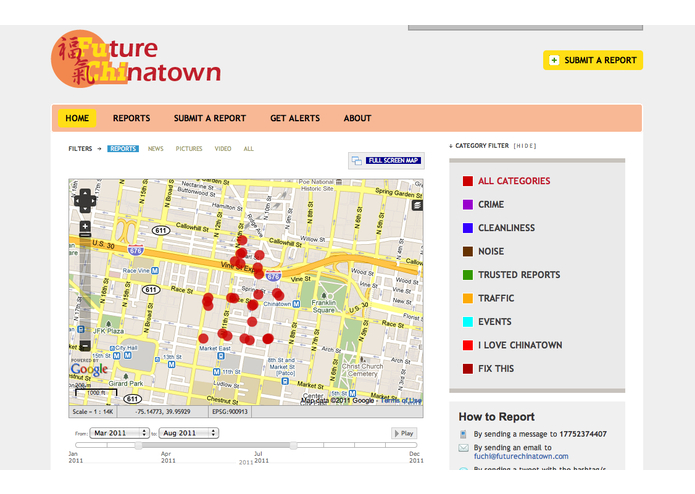695x494 pixels.
Task: Filter reports by Traffic category
Action: [496, 298]
